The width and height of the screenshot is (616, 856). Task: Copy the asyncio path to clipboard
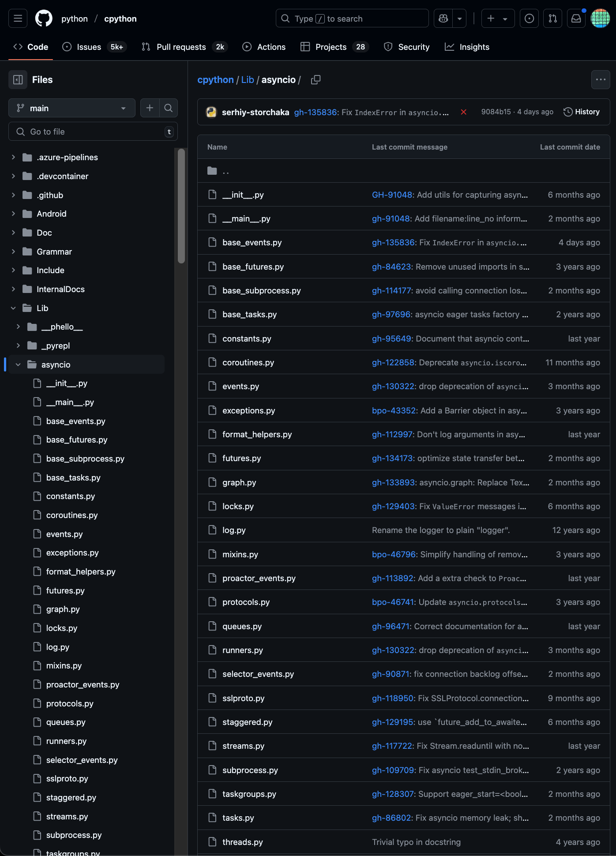[316, 80]
